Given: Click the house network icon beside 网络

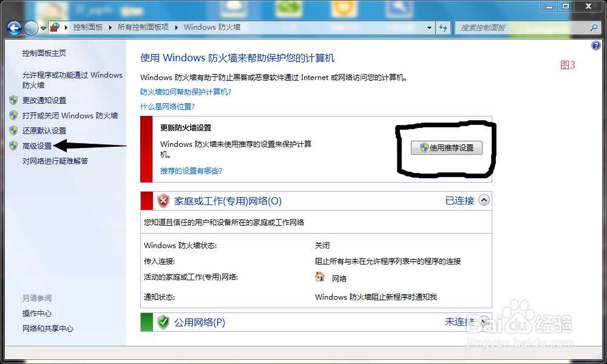Looking at the screenshot, I should 320,277.
